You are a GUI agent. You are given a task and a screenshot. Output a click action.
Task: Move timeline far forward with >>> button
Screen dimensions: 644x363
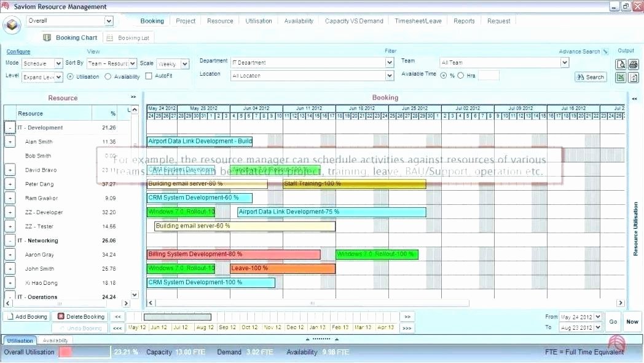tap(407, 328)
